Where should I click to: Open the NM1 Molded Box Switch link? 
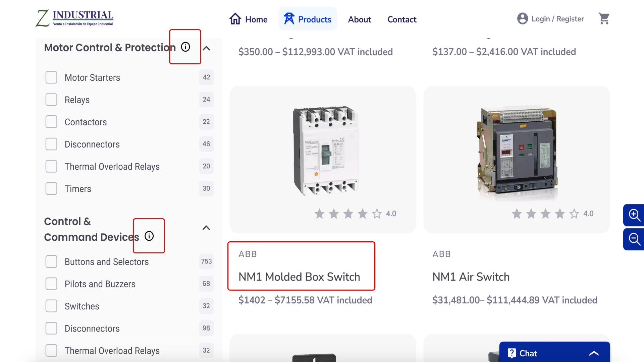click(x=299, y=277)
